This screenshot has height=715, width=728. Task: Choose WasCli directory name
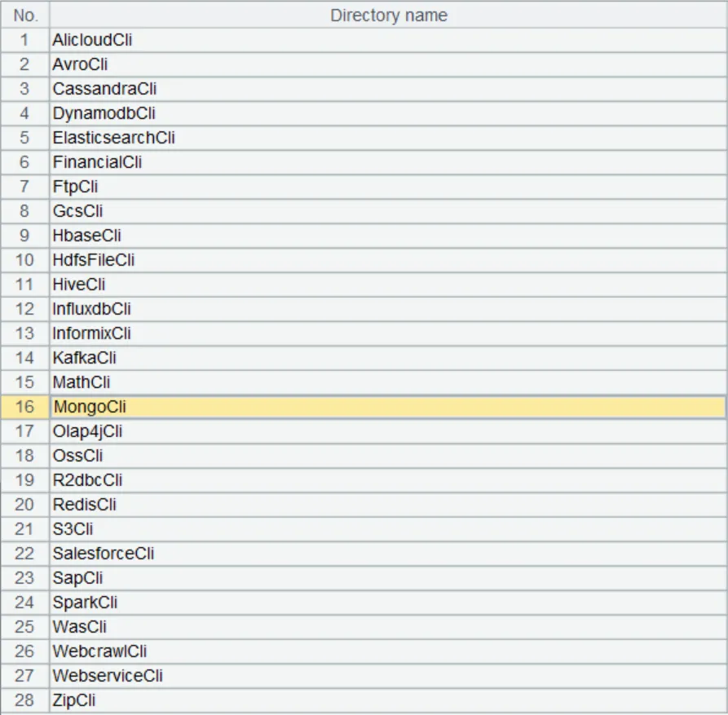click(388, 627)
